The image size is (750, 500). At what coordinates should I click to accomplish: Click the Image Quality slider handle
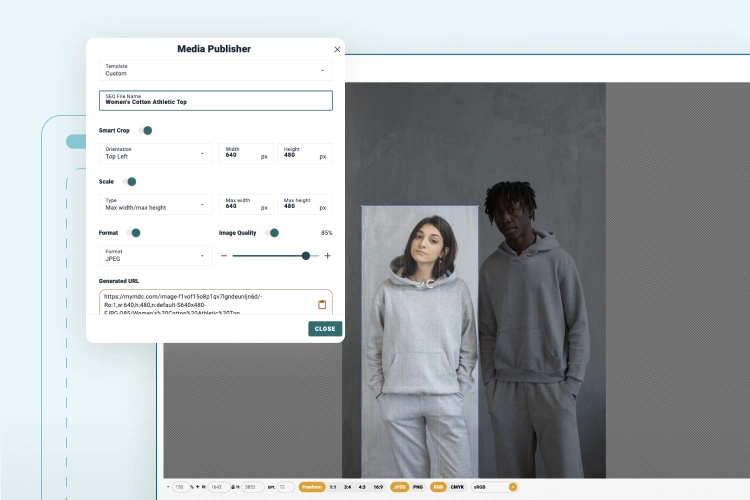tap(306, 256)
